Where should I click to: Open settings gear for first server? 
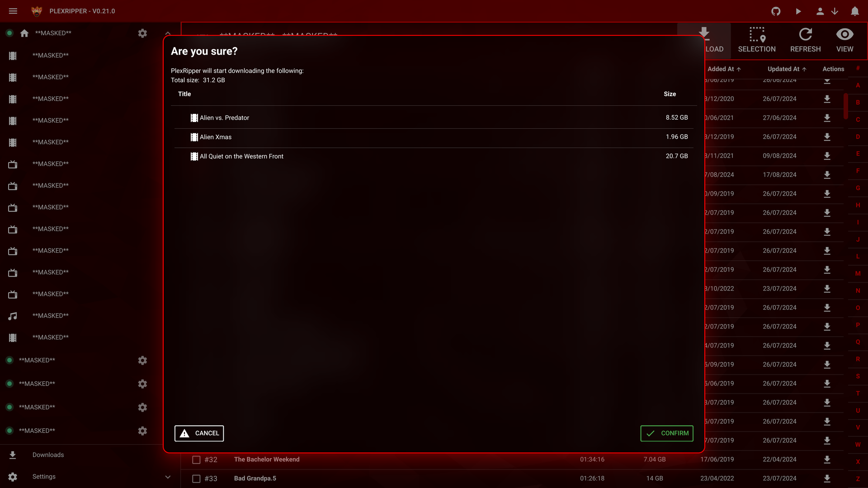click(142, 33)
